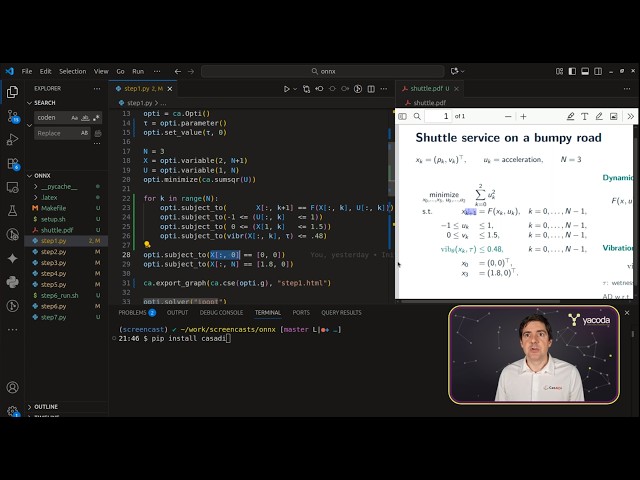Open the Explorer view in activity bar
This screenshot has height=480, width=640.
coord(12,92)
